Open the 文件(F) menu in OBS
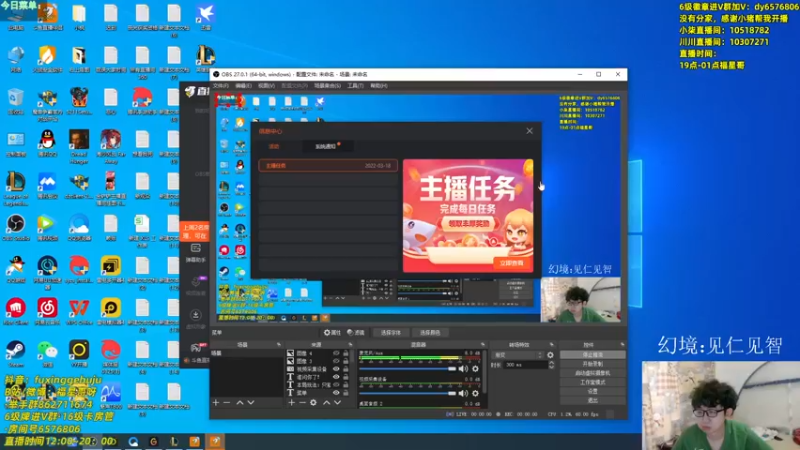800x450 pixels. click(x=220, y=86)
